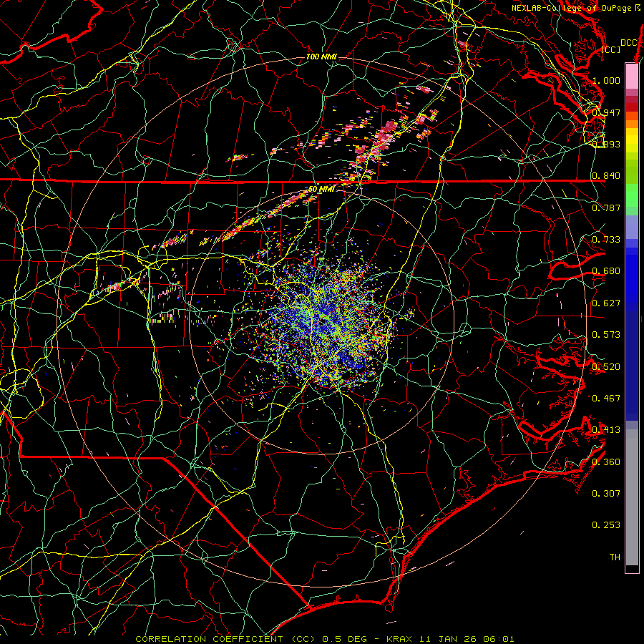
Task: Select the 0.840 scale value
Action: click(606, 176)
